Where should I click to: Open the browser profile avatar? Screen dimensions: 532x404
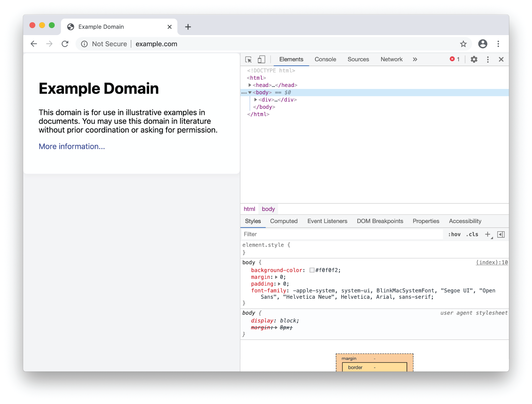click(x=483, y=44)
